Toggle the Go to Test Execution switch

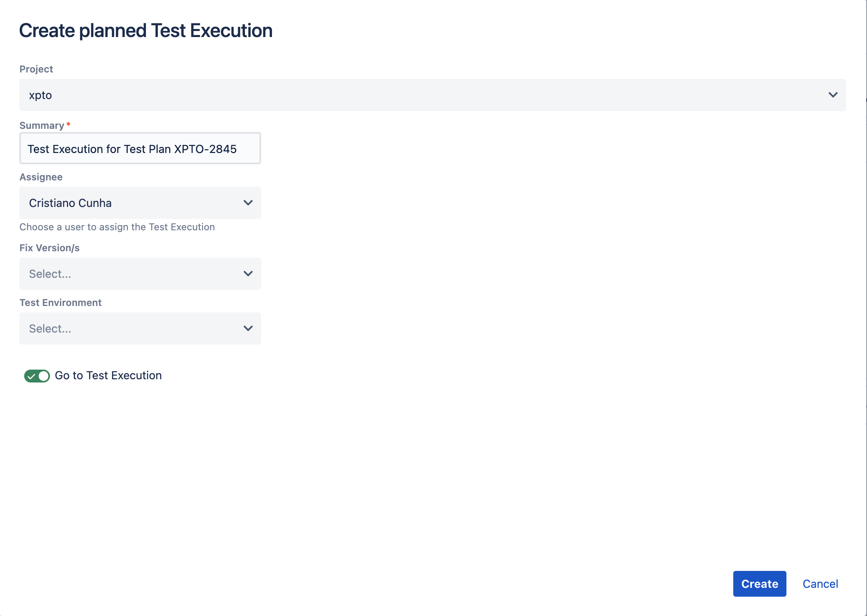pos(37,376)
